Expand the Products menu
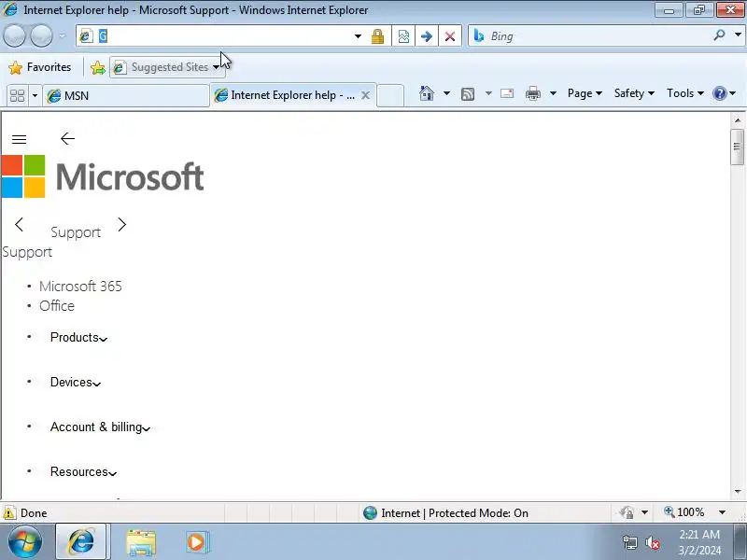Image resolution: width=747 pixels, height=560 pixels. tap(78, 337)
